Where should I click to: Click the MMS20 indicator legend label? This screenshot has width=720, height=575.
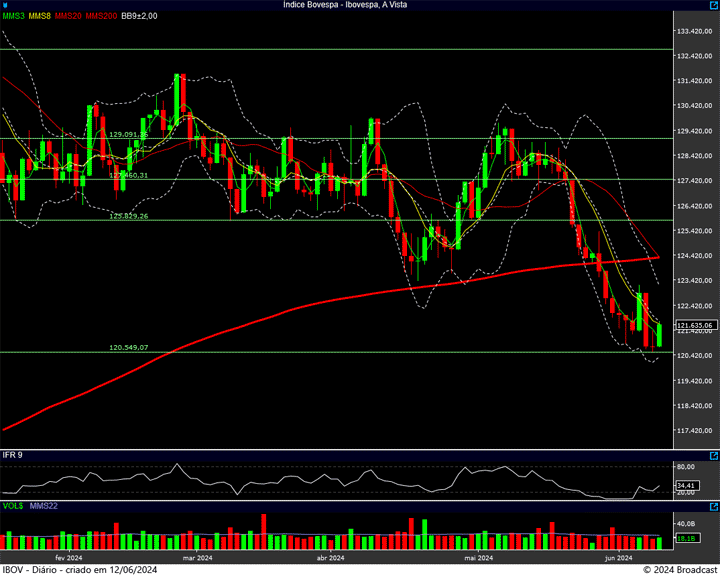[69, 16]
